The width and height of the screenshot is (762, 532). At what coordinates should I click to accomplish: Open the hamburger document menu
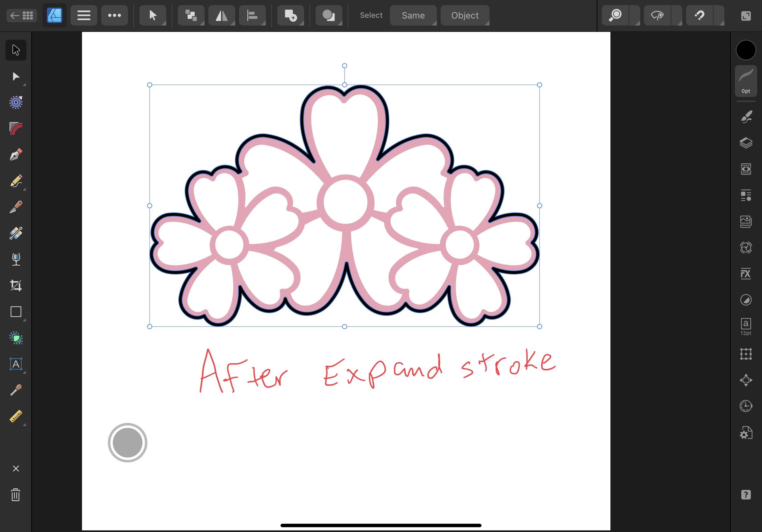click(84, 15)
